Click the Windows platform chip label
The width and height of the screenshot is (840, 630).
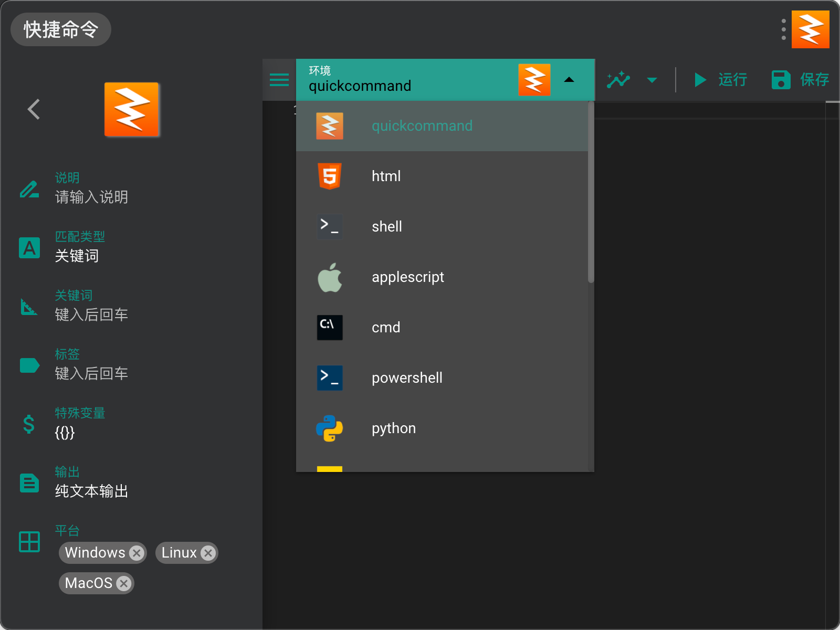click(x=95, y=553)
